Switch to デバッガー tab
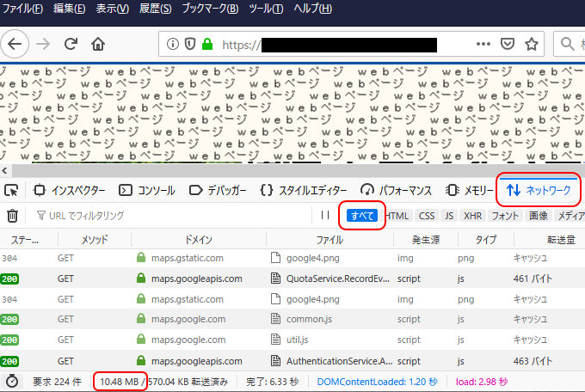The width and height of the screenshot is (585, 392). pyautogui.click(x=218, y=191)
